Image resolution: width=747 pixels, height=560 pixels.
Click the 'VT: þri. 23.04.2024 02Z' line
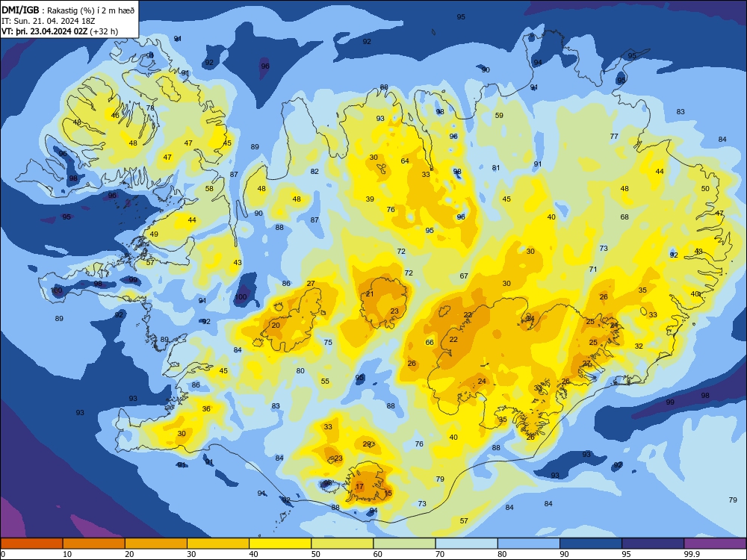(x=45, y=31)
